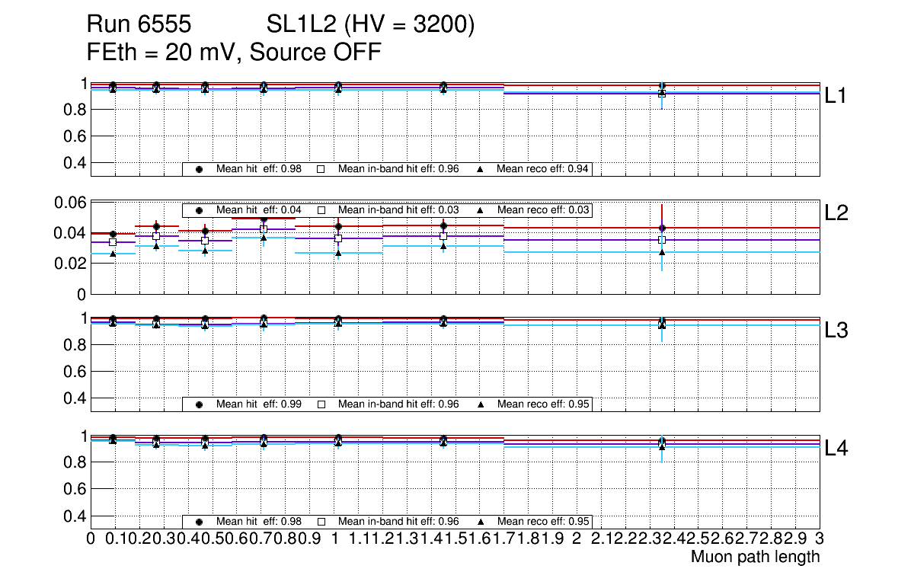Click the triangle marker in L1 legend
This screenshot has width=911, height=588.
(481, 169)
